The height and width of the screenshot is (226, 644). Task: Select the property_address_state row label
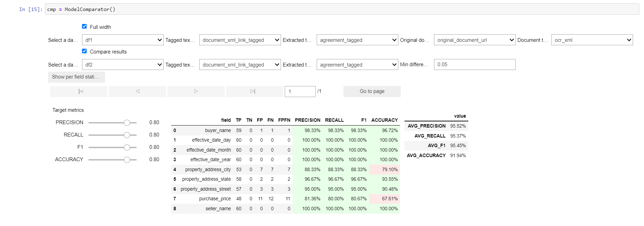click(207, 179)
